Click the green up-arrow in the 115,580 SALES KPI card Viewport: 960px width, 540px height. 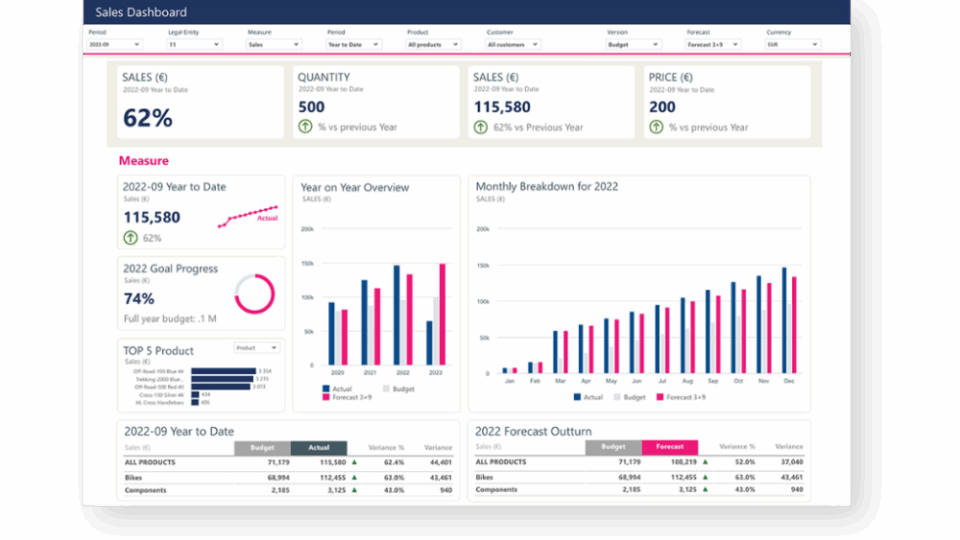tap(480, 127)
